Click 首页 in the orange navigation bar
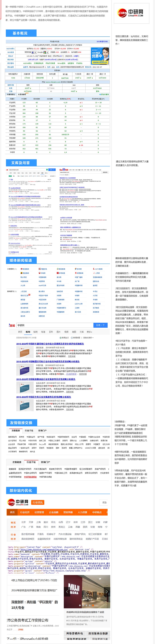 coord(12,512)
